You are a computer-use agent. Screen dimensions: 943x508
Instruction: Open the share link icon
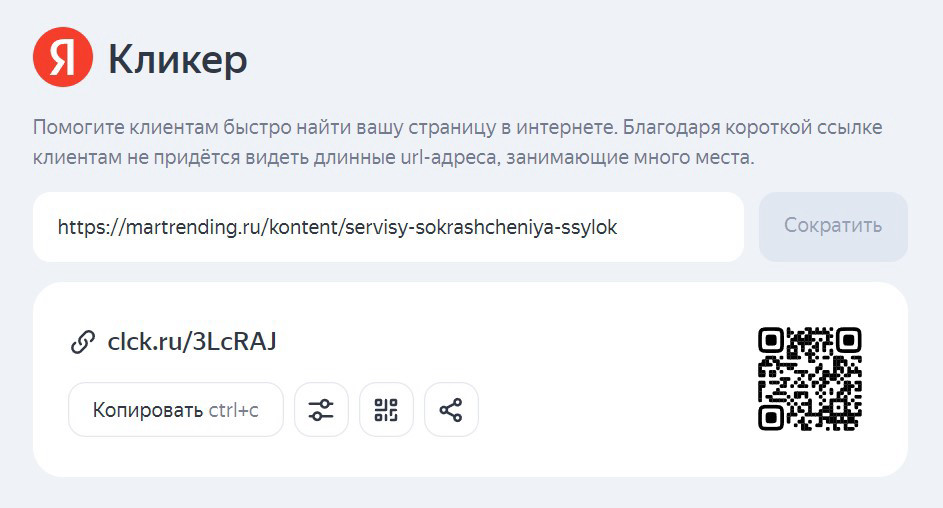(451, 409)
